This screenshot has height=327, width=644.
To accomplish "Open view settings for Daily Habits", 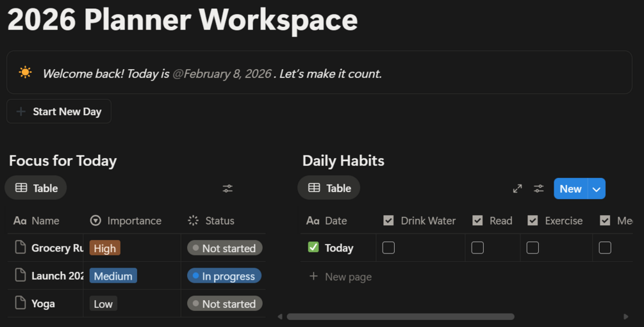I will click(x=539, y=188).
